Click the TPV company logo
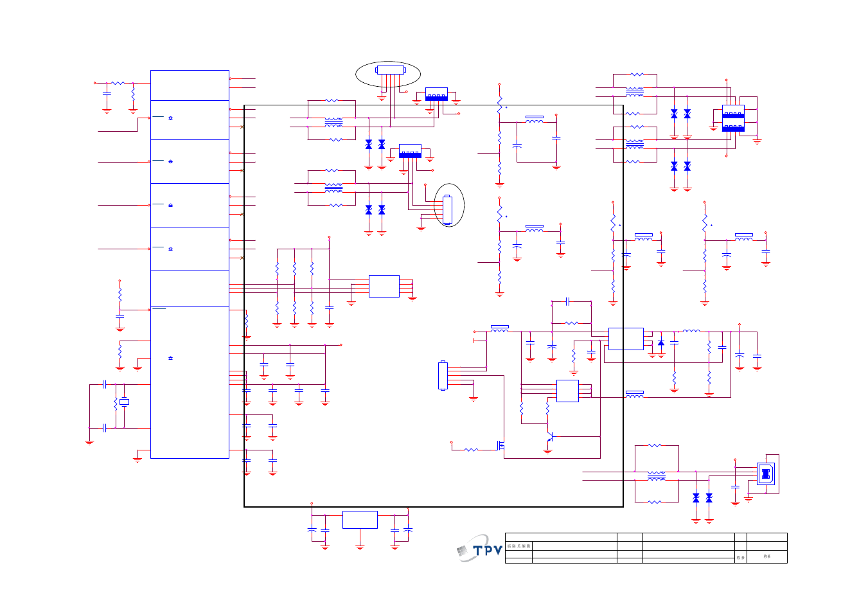The height and width of the screenshot is (613, 868). coord(480,549)
